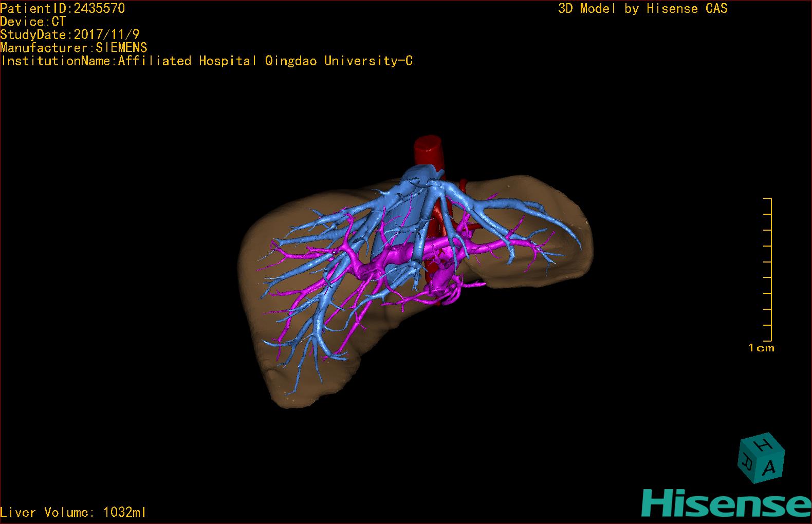The height and width of the screenshot is (524, 812).
Task: Select the Manufacturer:SIEMENS text
Action: tap(73, 48)
